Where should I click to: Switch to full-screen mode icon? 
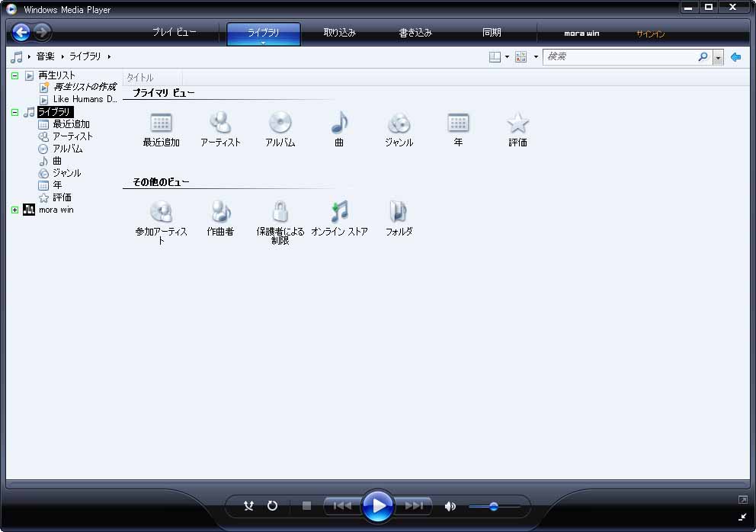pos(742,499)
